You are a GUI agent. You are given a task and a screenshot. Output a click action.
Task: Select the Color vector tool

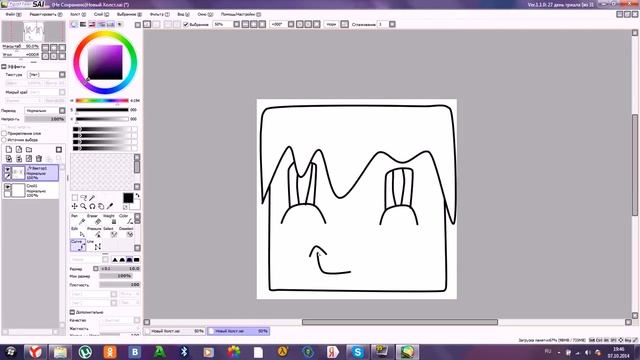(x=126, y=219)
